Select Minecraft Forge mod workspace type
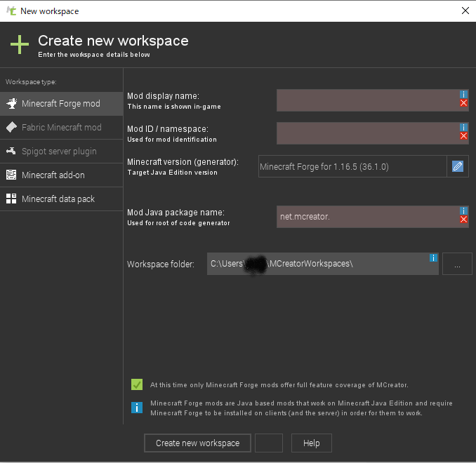This screenshot has width=476, height=463. click(61, 104)
